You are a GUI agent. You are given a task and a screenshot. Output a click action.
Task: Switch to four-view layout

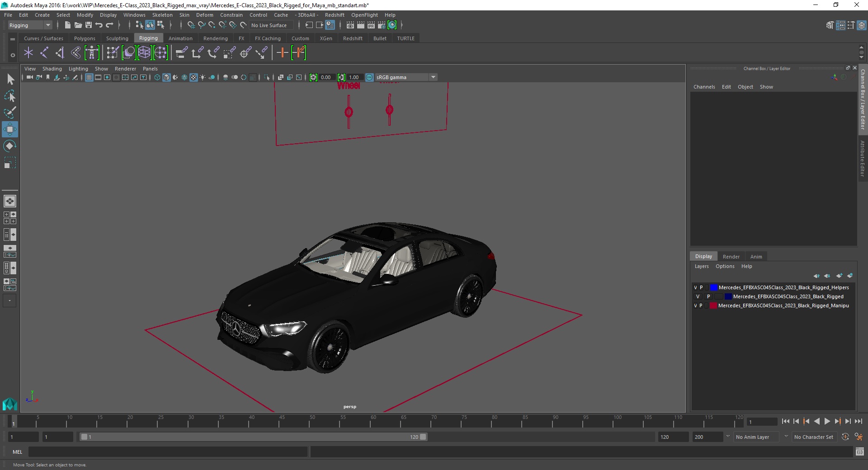click(10, 218)
